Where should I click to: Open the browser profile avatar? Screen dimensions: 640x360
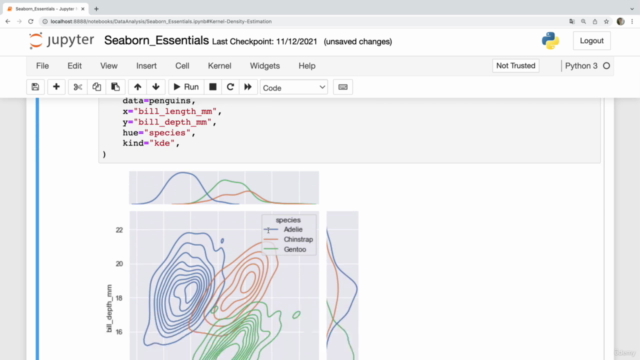click(x=620, y=21)
